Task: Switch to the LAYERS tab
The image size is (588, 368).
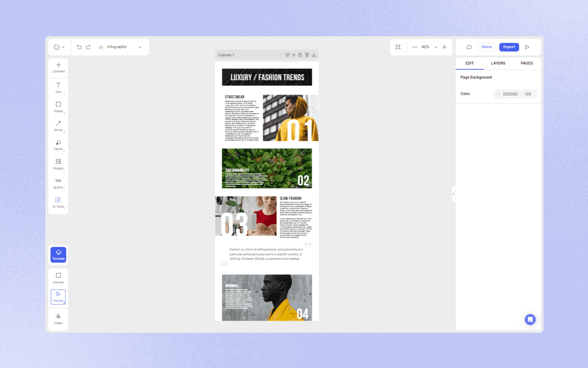Action: tap(498, 63)
